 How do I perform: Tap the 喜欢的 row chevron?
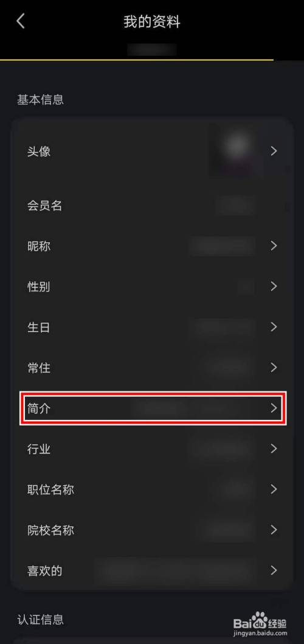pos(274,570)
